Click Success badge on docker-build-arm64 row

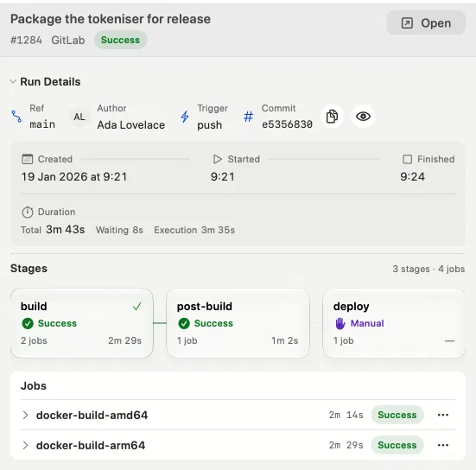(397, 445)
